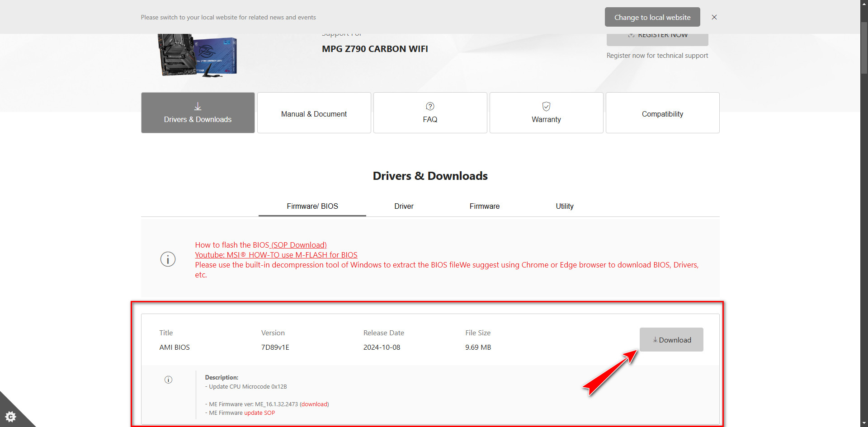Click the cookie settings gear icon
This screenshot has width=868, height=427.
point(10,416)
